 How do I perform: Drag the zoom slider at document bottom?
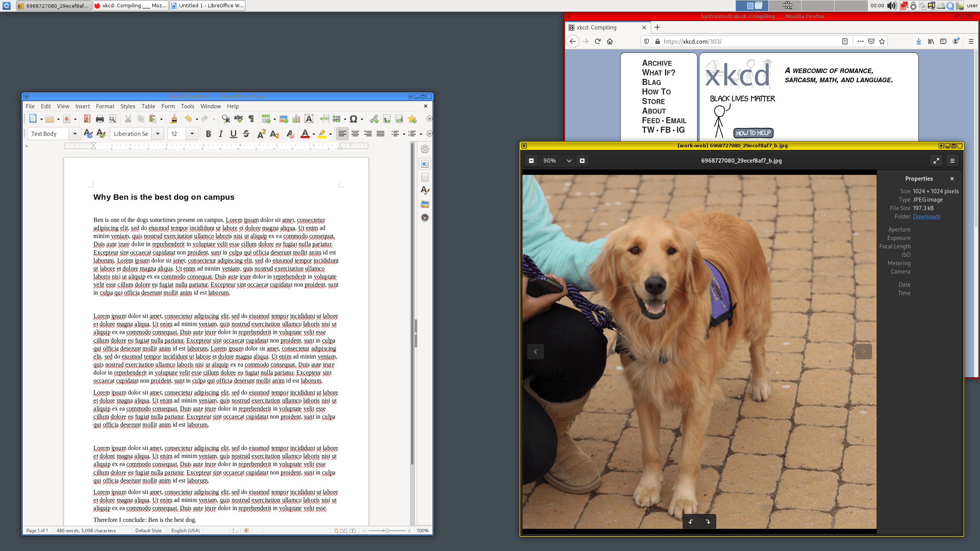coord(389,531)
